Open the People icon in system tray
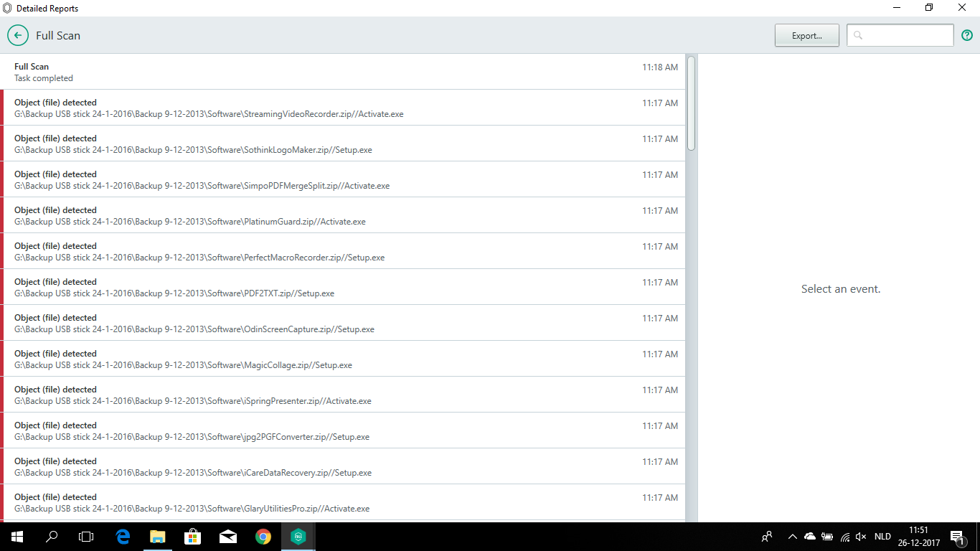980x551 pixels. pyautogui.click(x=767, y=536)
